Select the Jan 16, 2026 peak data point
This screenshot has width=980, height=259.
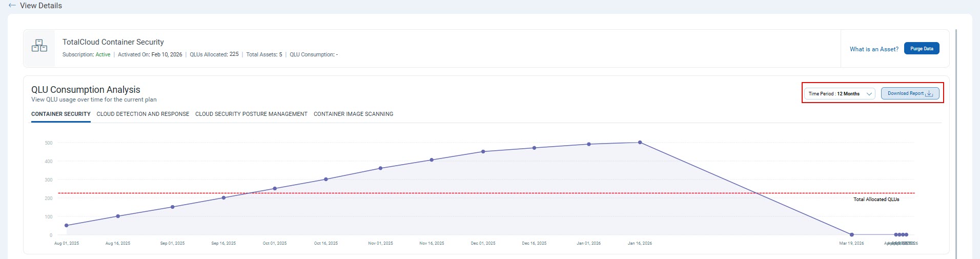[x=640, y=143]
